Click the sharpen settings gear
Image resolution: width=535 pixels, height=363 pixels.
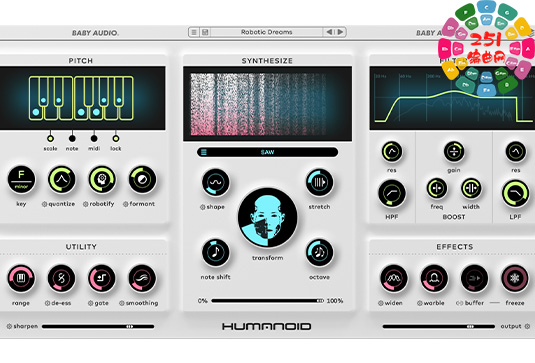click(x=9, y=326)
